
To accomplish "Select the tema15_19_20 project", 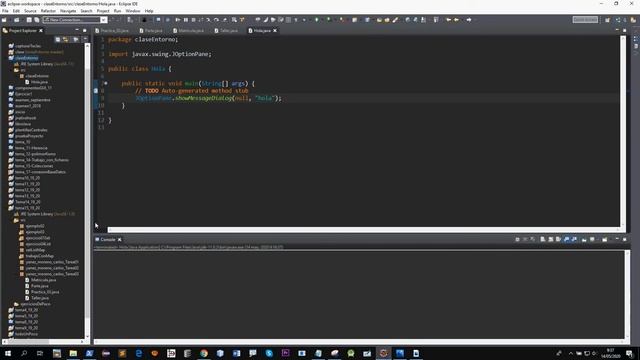I will click(27, 208).
